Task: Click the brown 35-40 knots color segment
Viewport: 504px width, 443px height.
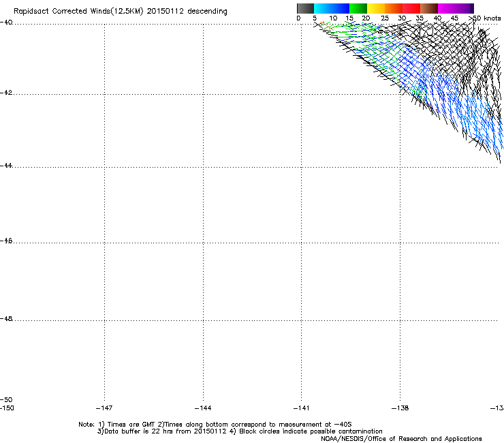Action: [429, 8]
